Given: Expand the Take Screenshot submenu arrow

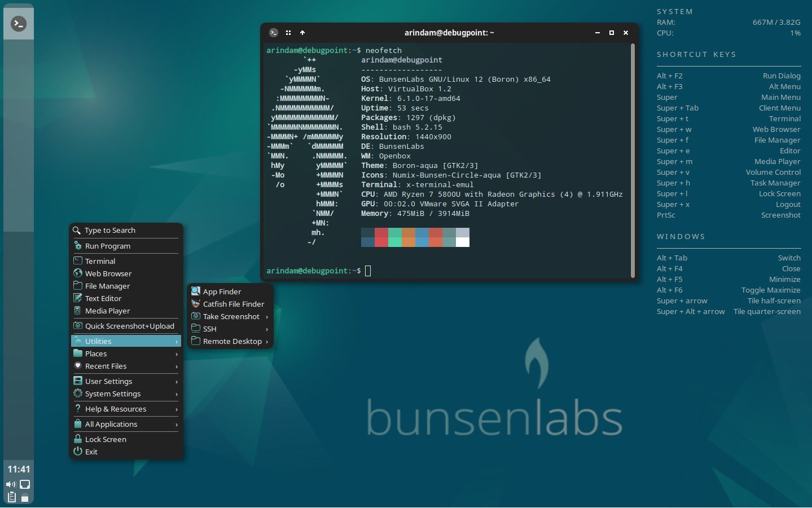Looking at the screenshot, I should pyautogui.click(x=267, y=316).
